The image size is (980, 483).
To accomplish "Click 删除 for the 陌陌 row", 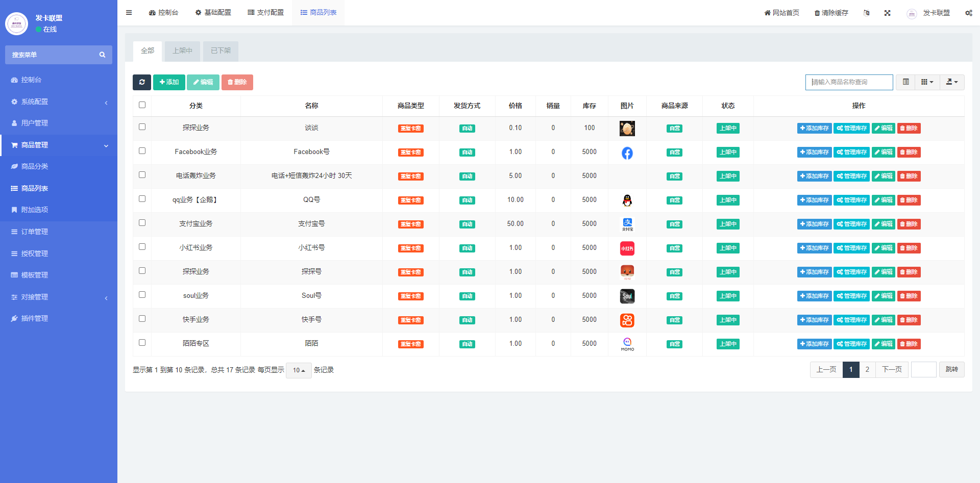I will tap(909, 344).
